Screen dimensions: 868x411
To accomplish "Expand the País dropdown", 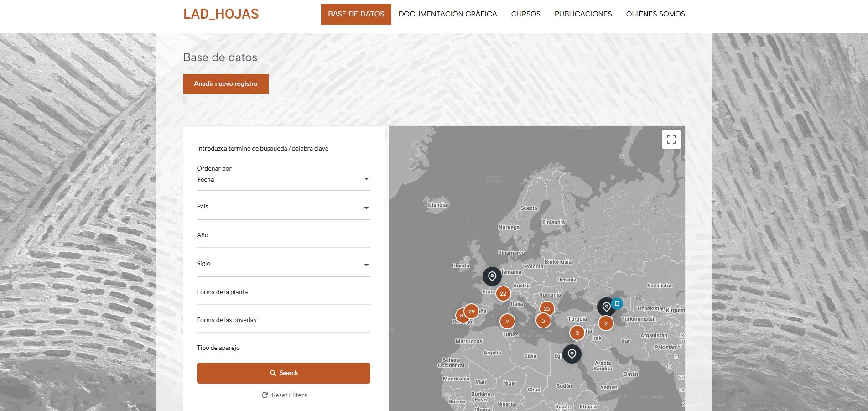I will [x=283, y=207].
